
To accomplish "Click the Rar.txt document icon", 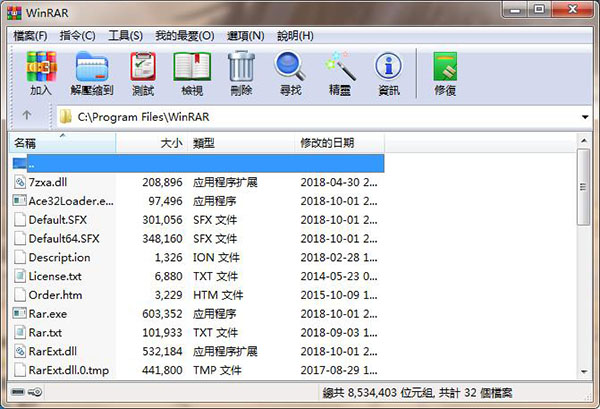I will [20, 332].
